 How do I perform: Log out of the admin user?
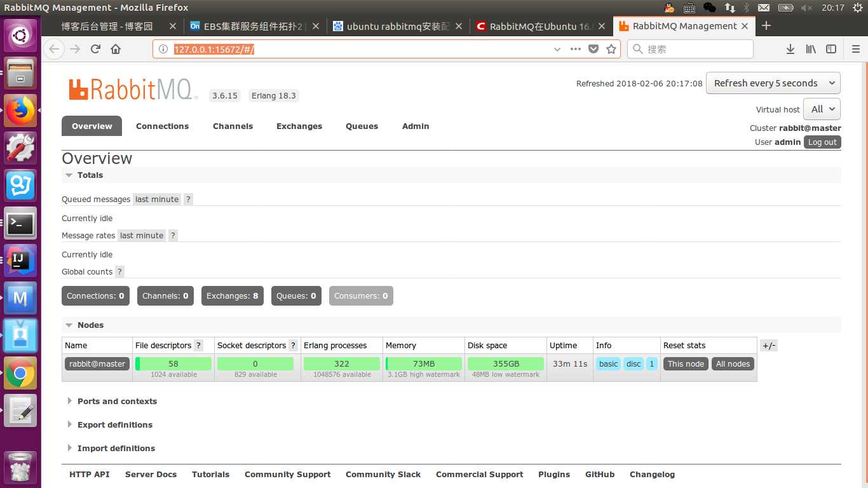(x=822, y=142)
